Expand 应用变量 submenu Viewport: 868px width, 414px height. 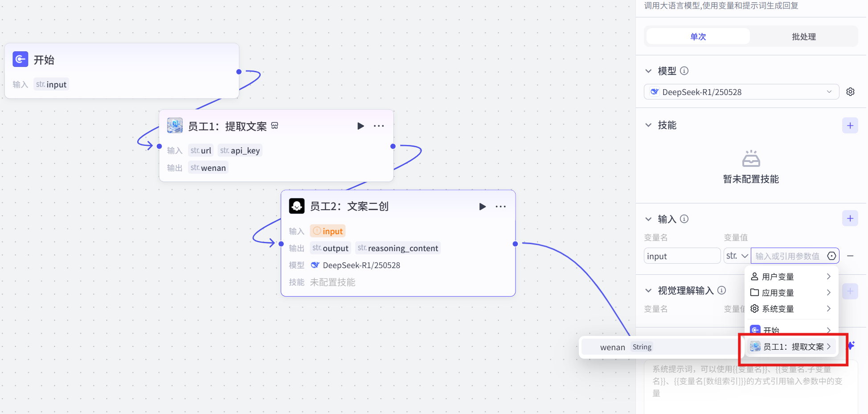tap(791, 293)
